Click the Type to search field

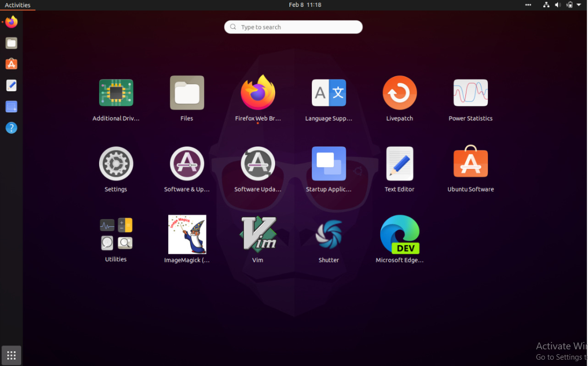tap(293, 27)
